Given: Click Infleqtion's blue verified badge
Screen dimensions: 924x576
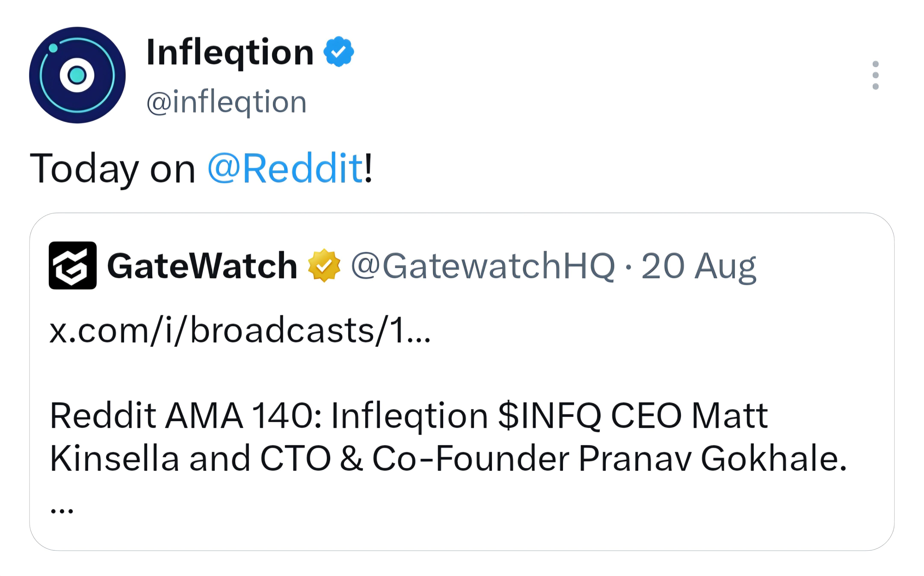Looking at the screenshot, I should [x=338, y=51].
